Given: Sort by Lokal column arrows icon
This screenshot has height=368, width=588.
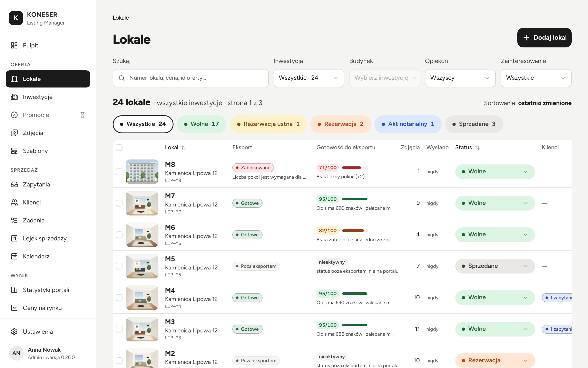Looking at the screenshot, I should [x=184, y=147].
